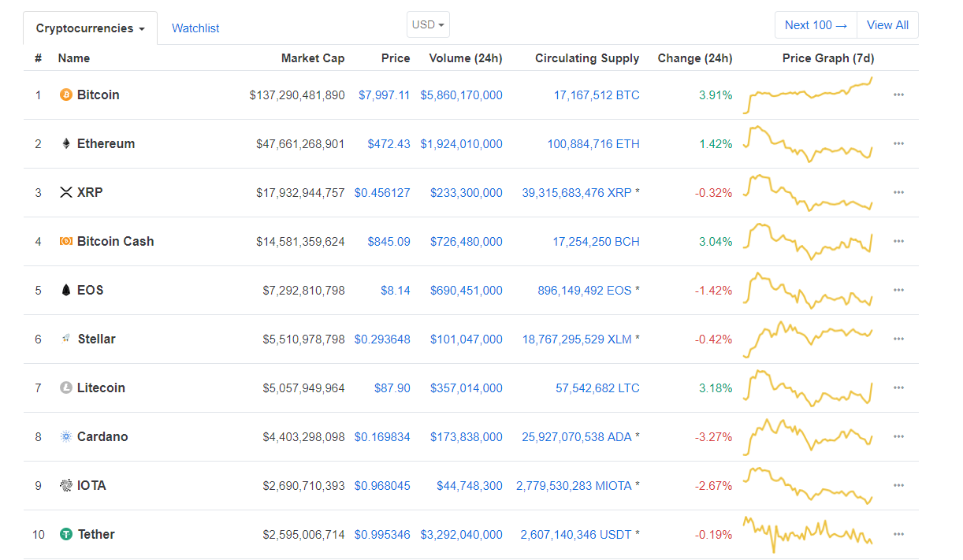The width and height of the screenshot is (963, 560).
Task: Click the Bitcoin Cash orange logo icon
Action: click(66, 241)
